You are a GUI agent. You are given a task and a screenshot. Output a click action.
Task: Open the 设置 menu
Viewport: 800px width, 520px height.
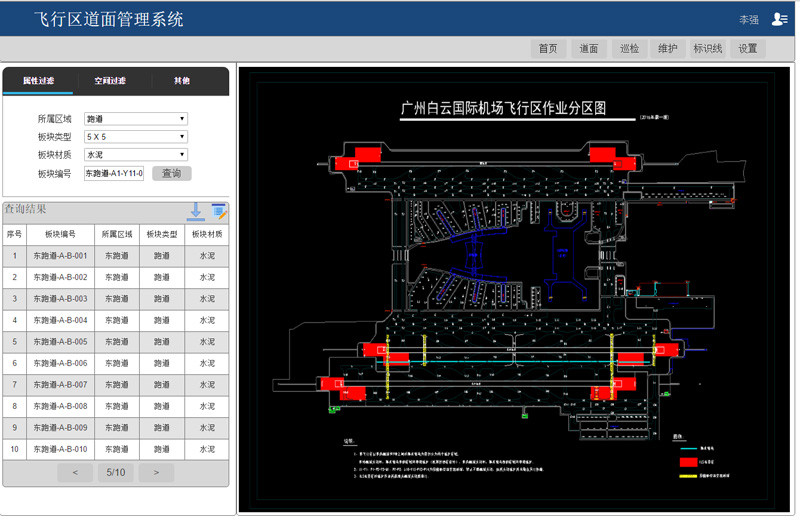pyautogui.click(x=747, y=48)
